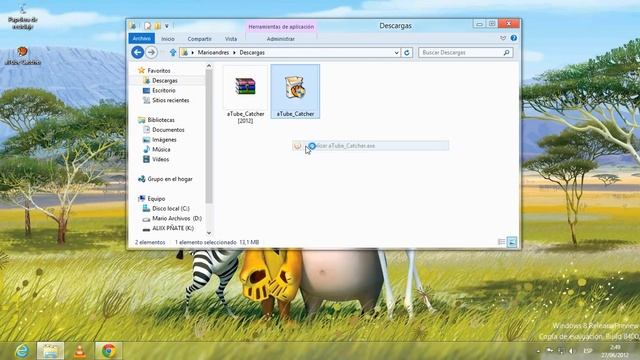Open the Explorer Help icon
640x360 pixels.
coord(513,38)
